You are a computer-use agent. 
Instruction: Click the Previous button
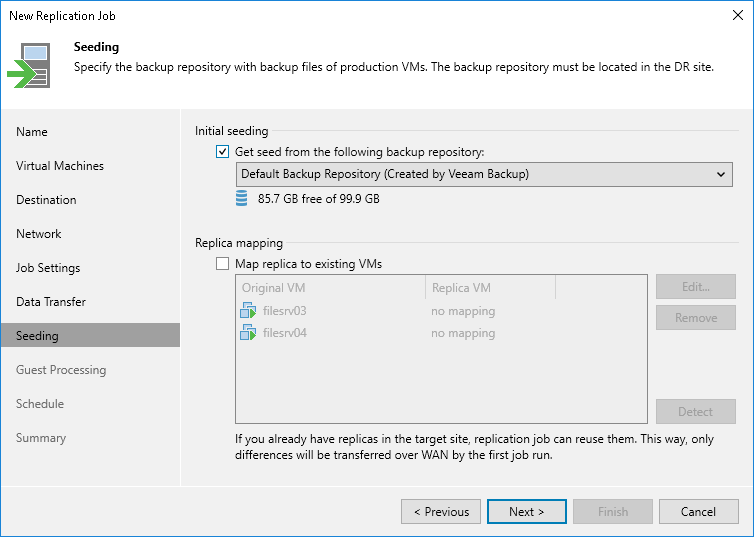[441, 512]
